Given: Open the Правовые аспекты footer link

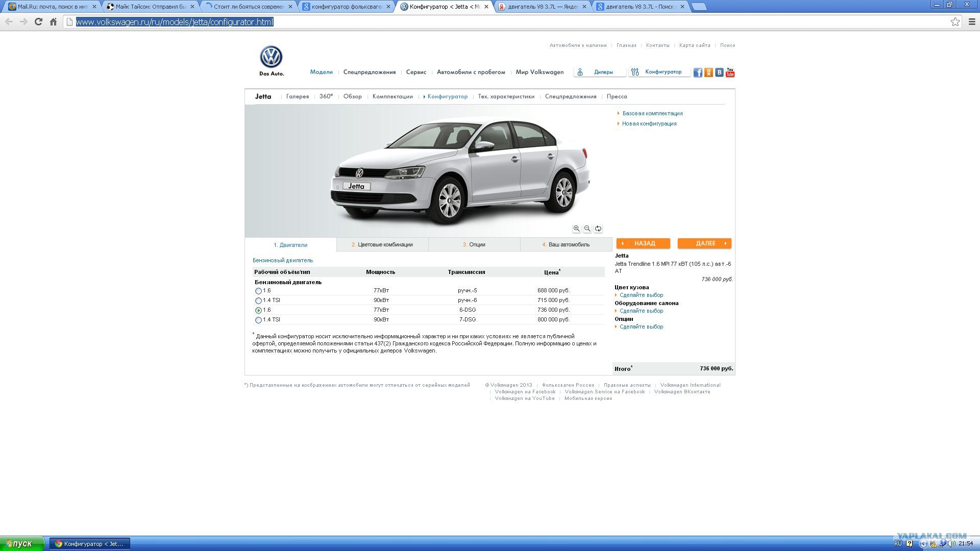Looking at the screenshot, I should tap(627, 385).
